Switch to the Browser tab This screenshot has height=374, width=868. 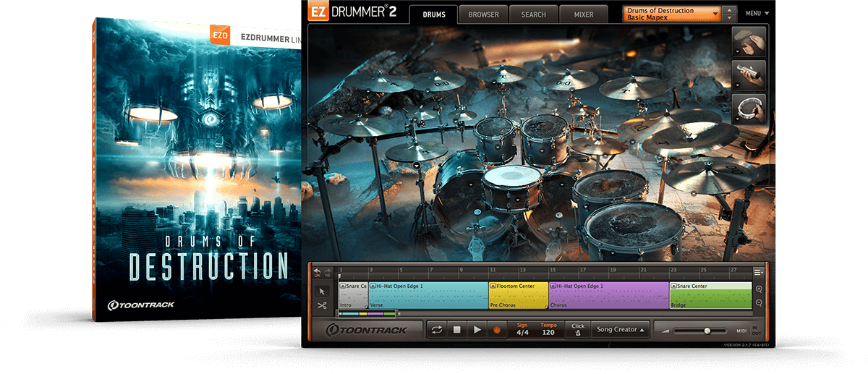click(x=482, y=14)
